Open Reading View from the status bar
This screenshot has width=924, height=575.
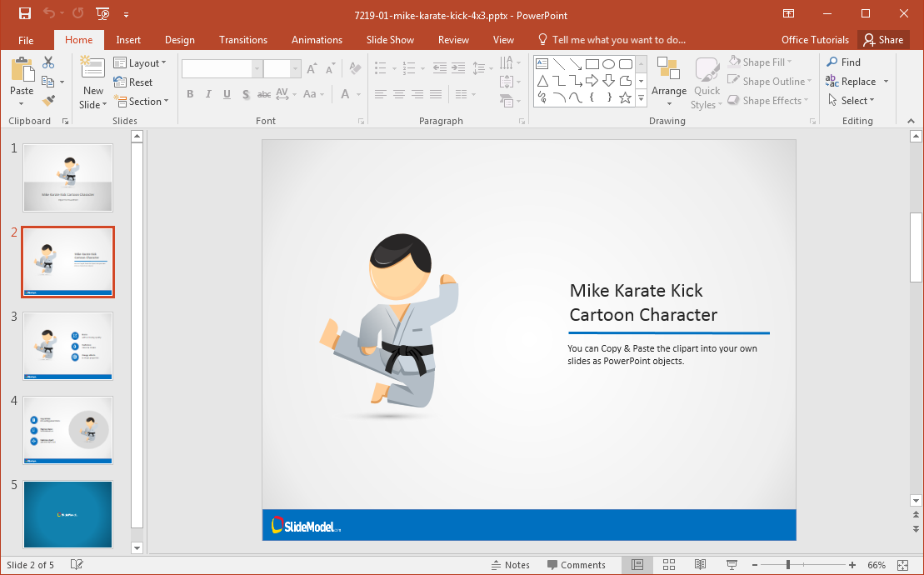[700, 565]
